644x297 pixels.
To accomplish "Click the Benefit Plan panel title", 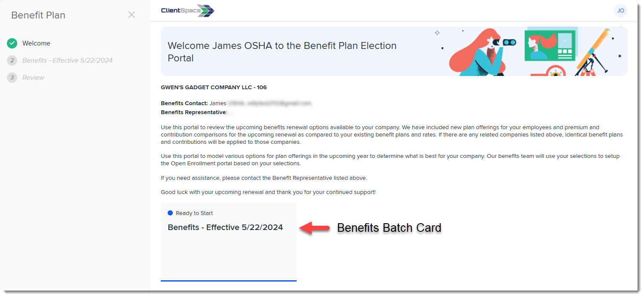I will pos(38,15).
